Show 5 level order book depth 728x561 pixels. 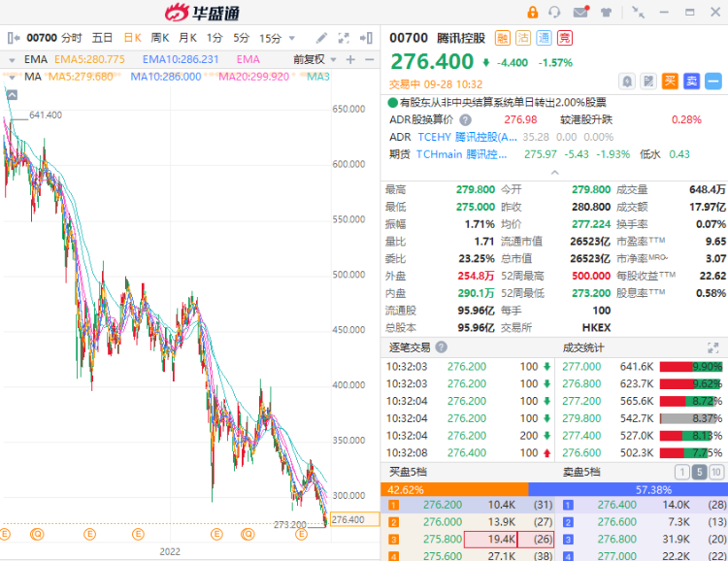[699, 473]
